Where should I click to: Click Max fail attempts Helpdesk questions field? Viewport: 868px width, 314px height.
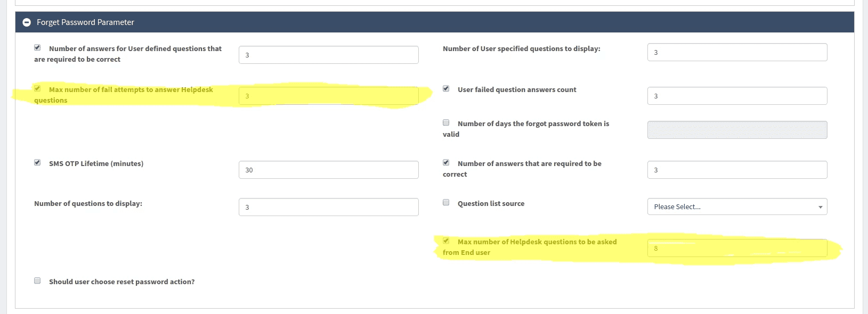[328, 96]
